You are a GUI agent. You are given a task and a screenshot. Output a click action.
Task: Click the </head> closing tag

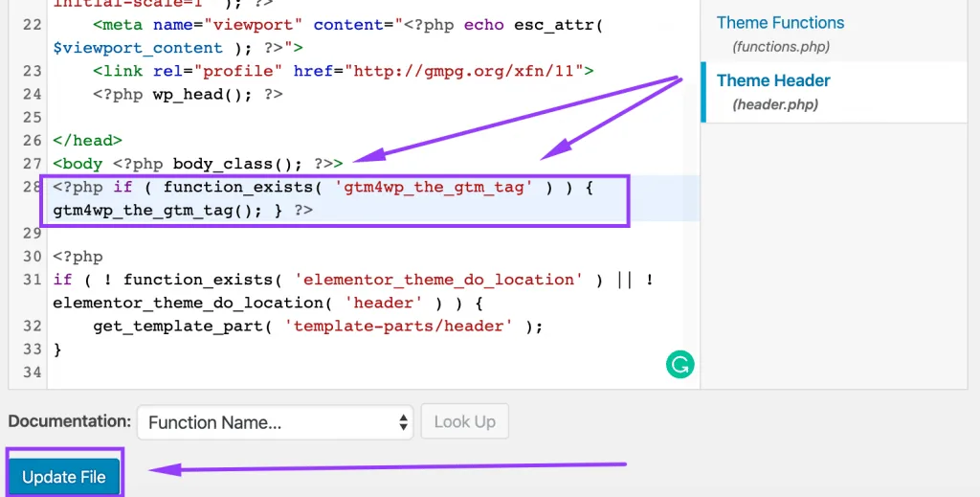click(87, 140)
